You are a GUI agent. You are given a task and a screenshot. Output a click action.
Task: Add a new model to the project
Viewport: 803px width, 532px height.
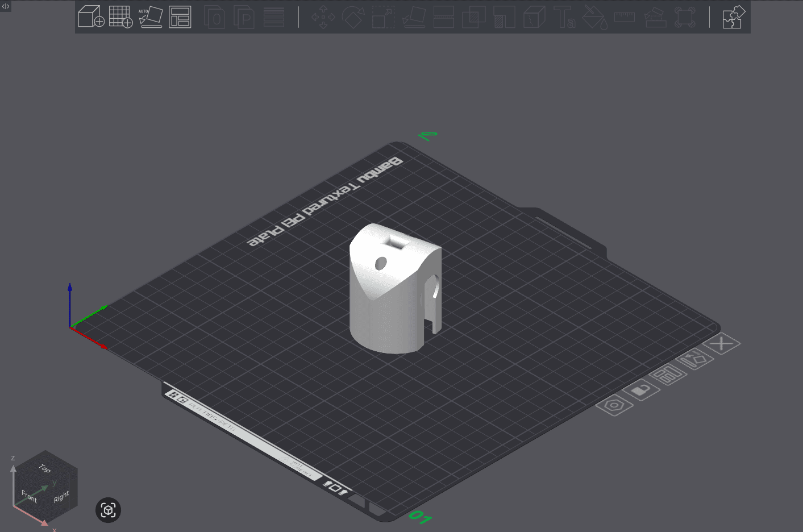point(91,16)
